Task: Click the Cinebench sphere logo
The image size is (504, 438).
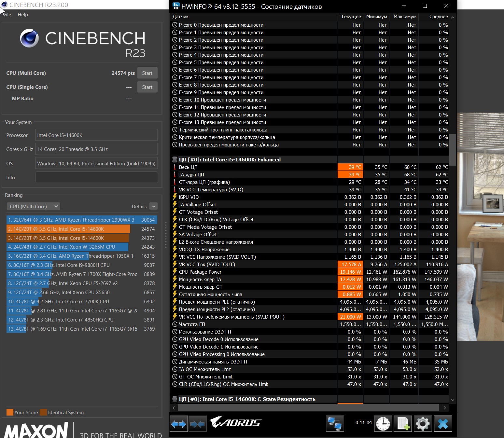Action: 29,38
